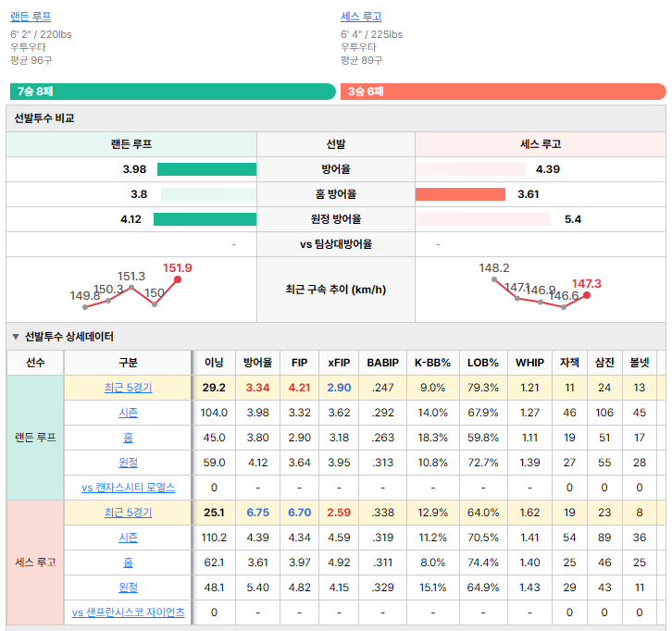Click the 최근 구속 추이 (km/h) label
The width and height of the screenshot is (672, 631).
click(336, 290)
